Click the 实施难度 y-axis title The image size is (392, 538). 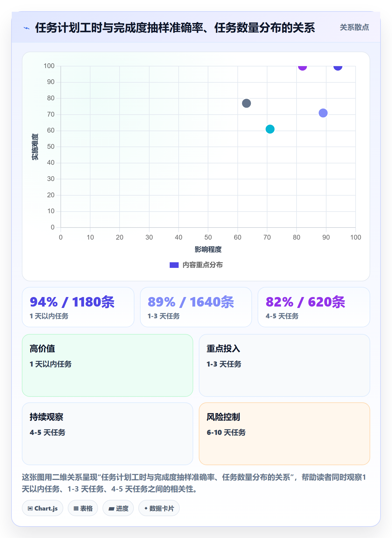pyautogui.click(x=35, y=147)
